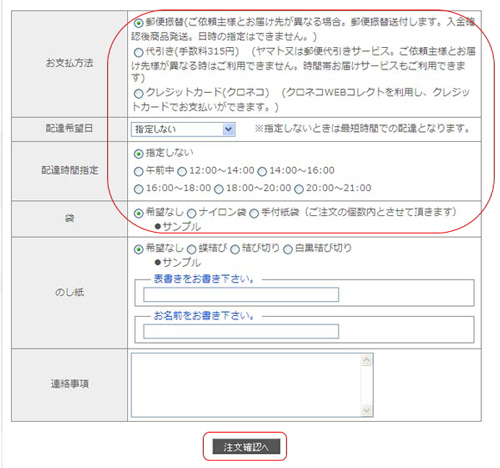Choose 午前中 delivery time
The image size is (500, 468).
tap(138, 172)
